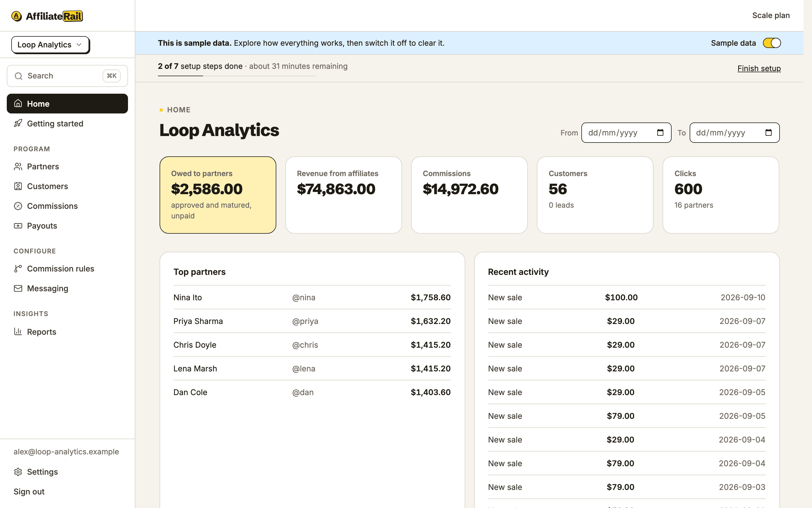Click the To date input field

(x=734, y=133)
